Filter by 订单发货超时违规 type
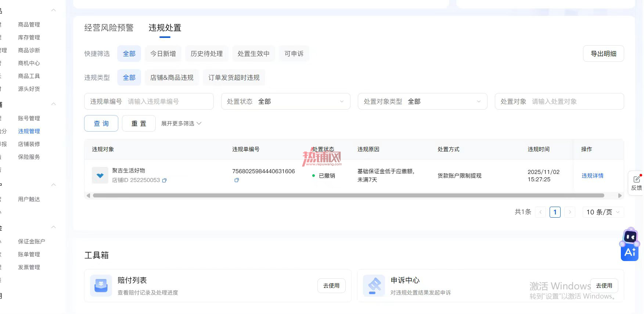This screenshot has height=314, width=644. (234, 78)
